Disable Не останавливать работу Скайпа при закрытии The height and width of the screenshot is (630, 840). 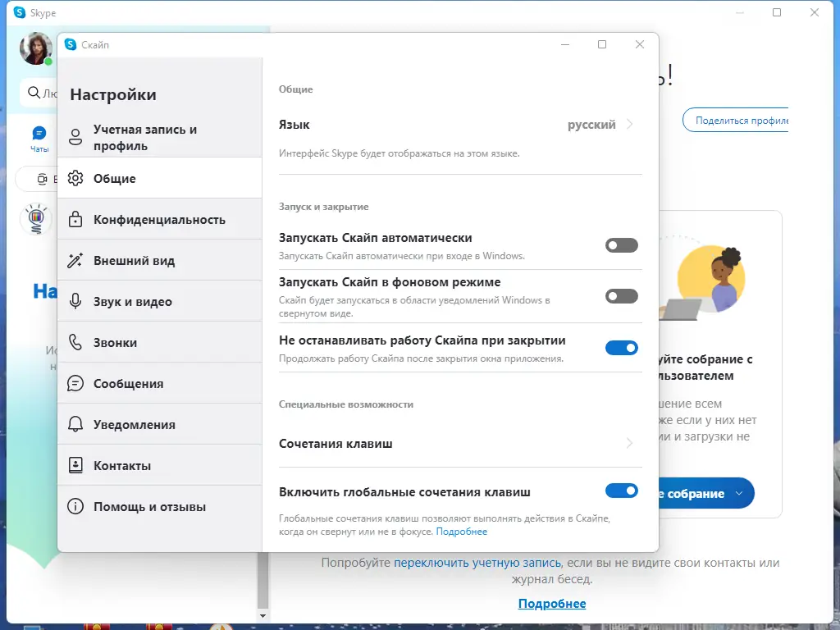coord(621,348)
